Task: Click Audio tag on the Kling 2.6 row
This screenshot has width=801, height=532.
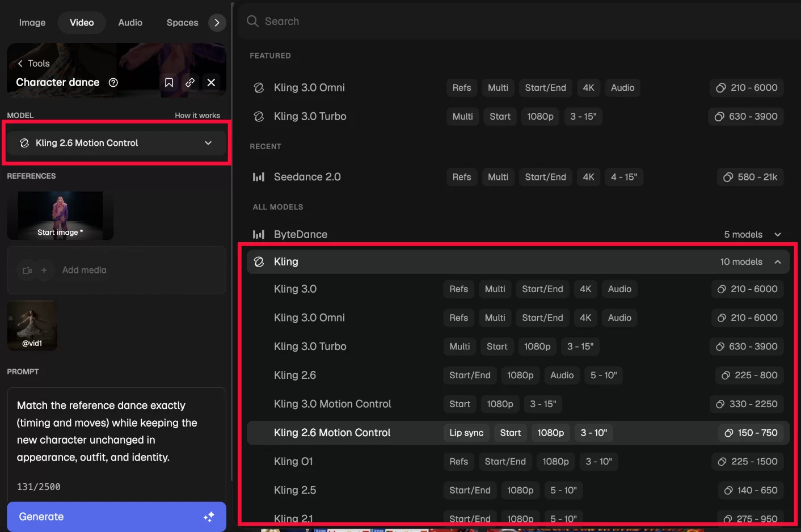Action: tap(562, 375)
